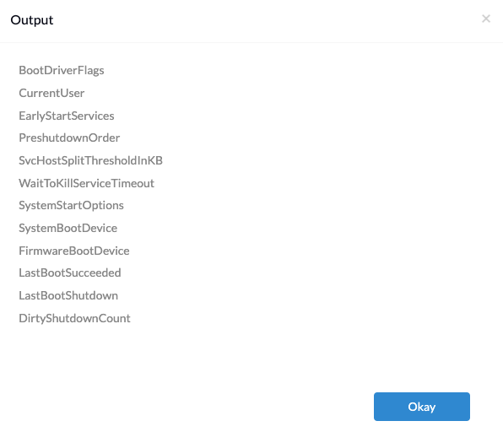Click the gray X at dialog header
This screenshot has width=503, height=448.
click(486, 19)
